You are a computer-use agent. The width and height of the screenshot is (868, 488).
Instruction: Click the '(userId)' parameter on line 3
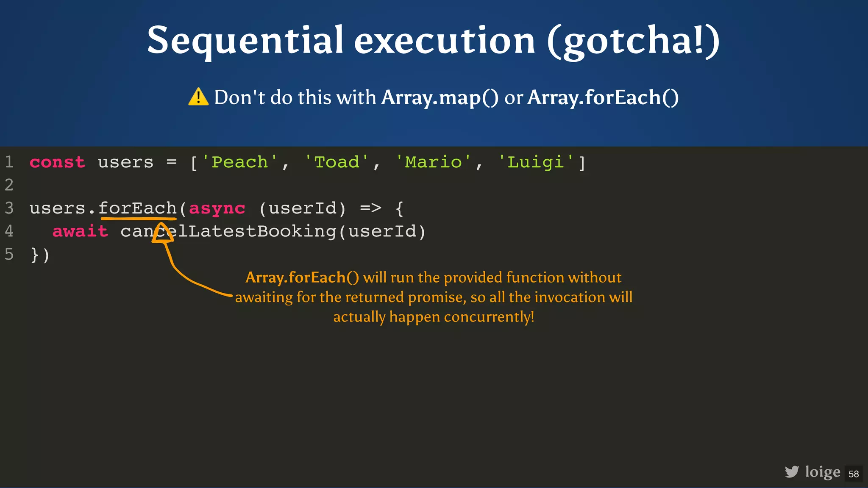303,208
